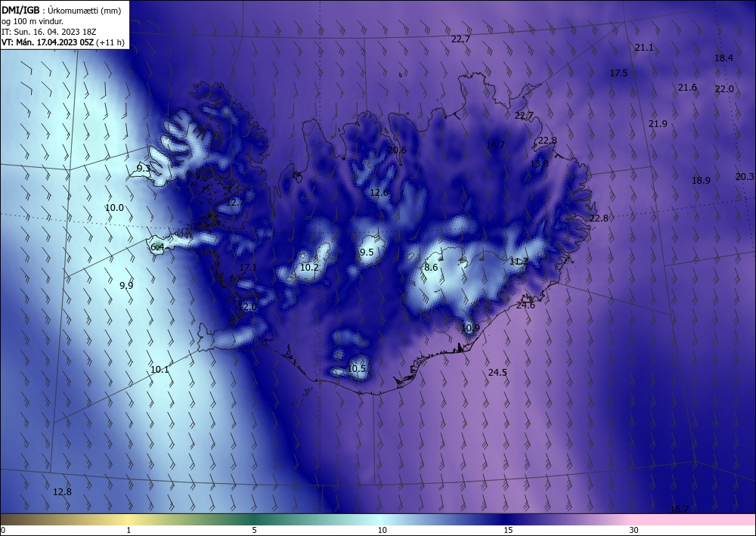Click the 10.0 value on the map
This screenshot has height=536, width=756.
click(x=114, y=208)
